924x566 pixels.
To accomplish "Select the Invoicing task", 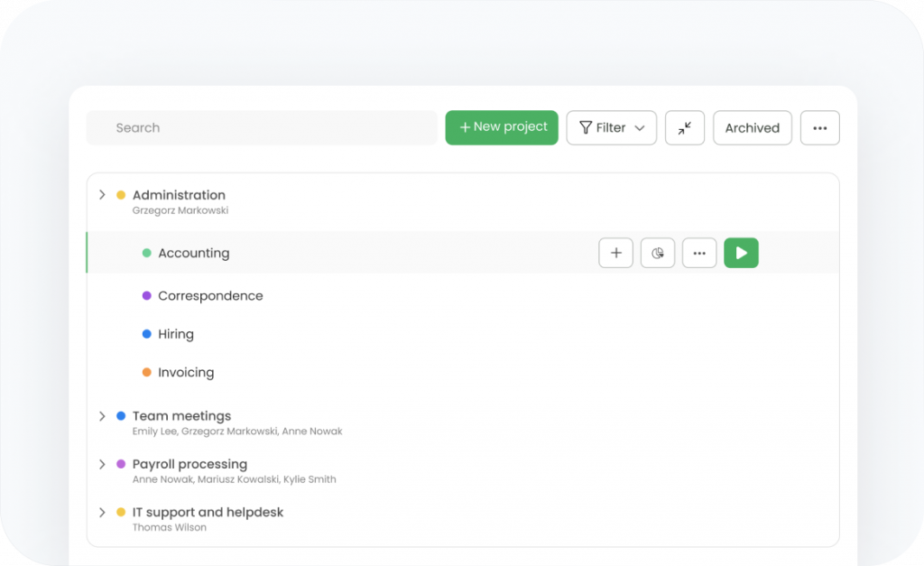I will [186, 373].
